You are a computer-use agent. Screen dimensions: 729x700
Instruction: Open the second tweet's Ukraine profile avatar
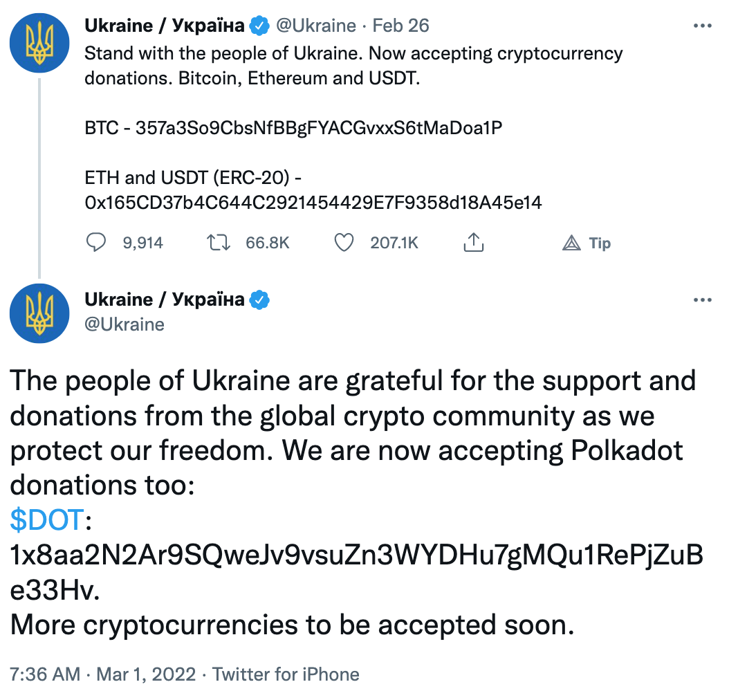39,313
